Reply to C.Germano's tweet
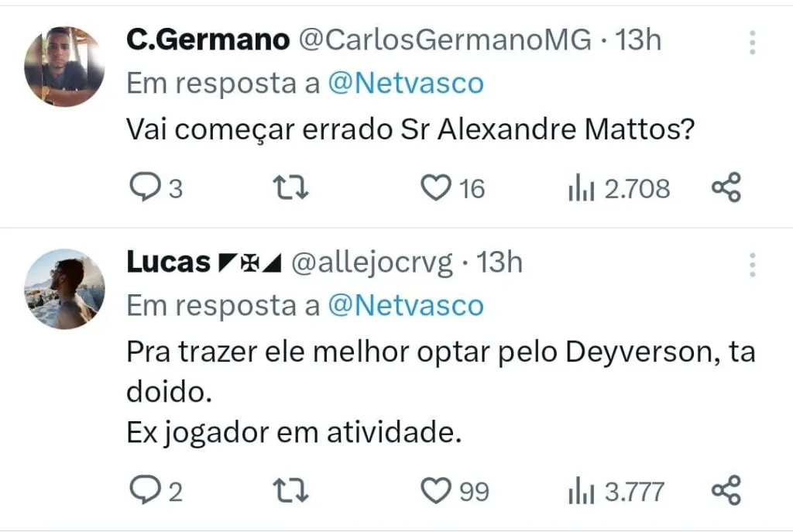 click(x=143, y=188)
